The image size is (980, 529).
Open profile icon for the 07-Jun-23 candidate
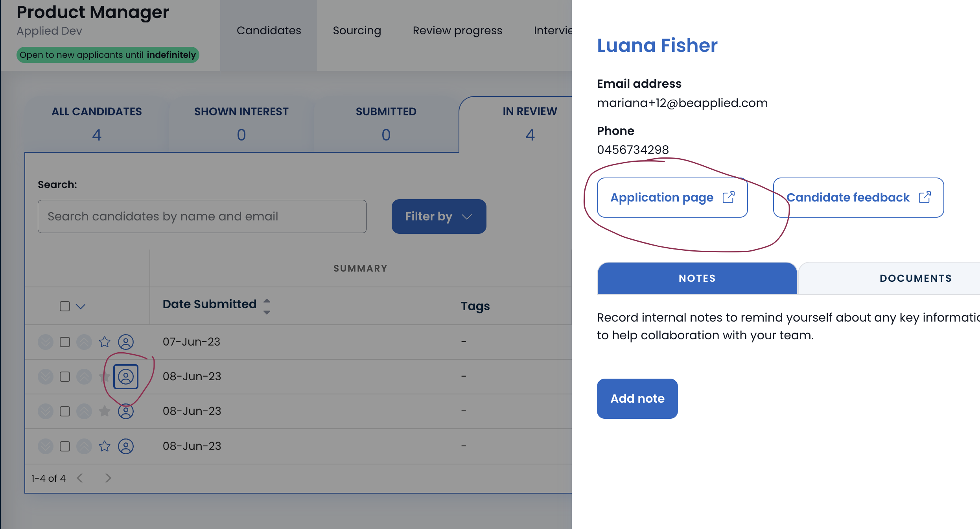coord(126,342)
